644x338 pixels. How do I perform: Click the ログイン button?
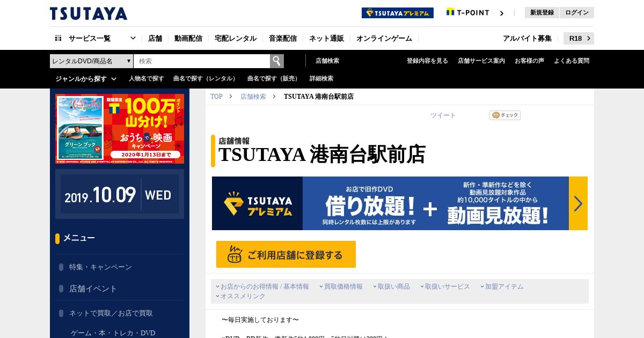577,12
